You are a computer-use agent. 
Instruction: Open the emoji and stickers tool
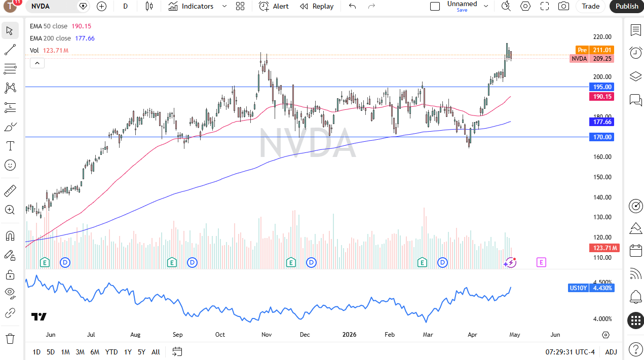click(x=10, y=165)
